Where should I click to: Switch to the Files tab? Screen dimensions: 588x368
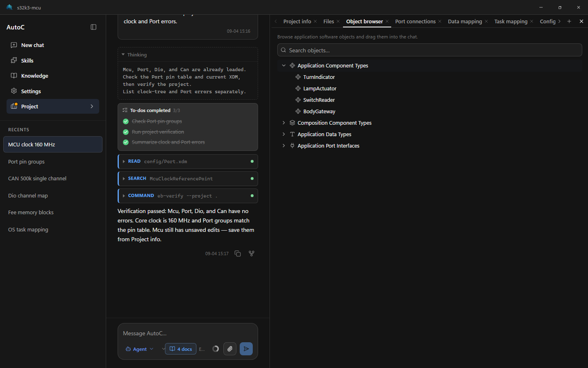329,21
